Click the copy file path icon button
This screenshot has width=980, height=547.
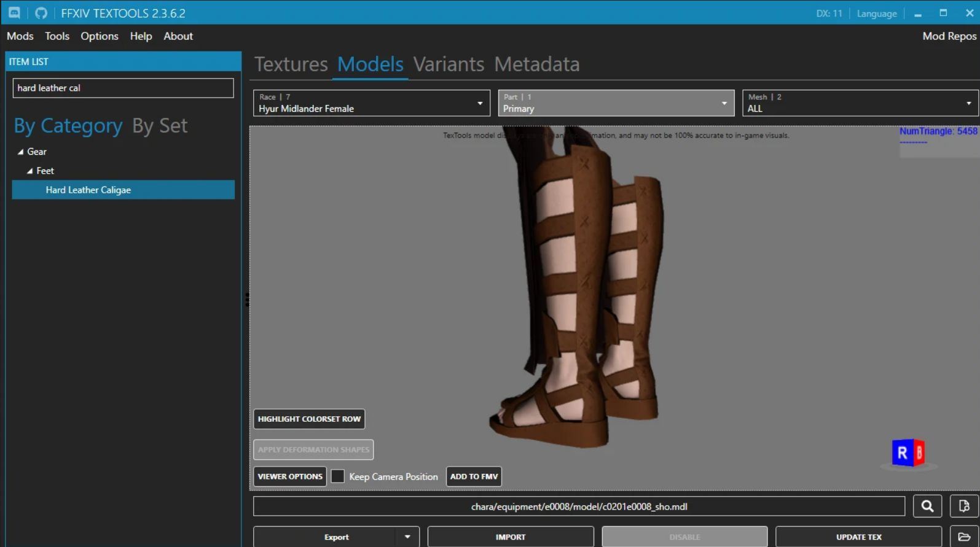point(964,506)
